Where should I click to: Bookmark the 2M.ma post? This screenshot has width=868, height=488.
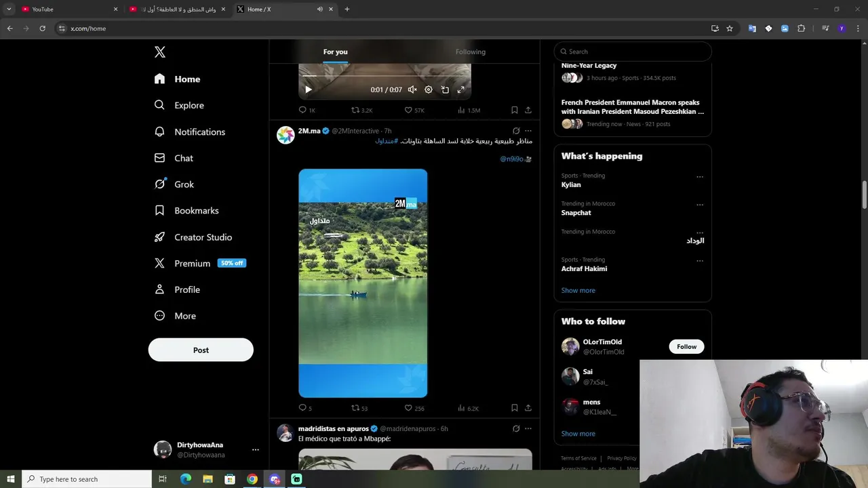pyautogui.click(x=514, y=408)
